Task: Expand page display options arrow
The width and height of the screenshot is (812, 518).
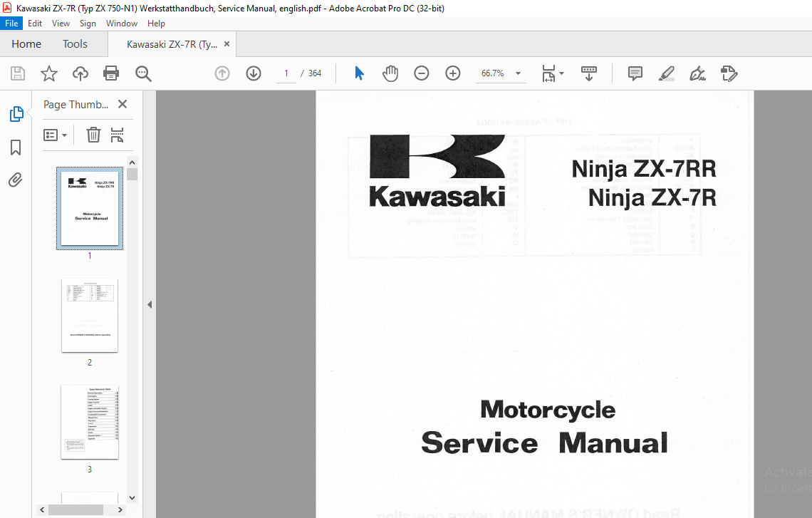Action: click(x=562, y=73)
